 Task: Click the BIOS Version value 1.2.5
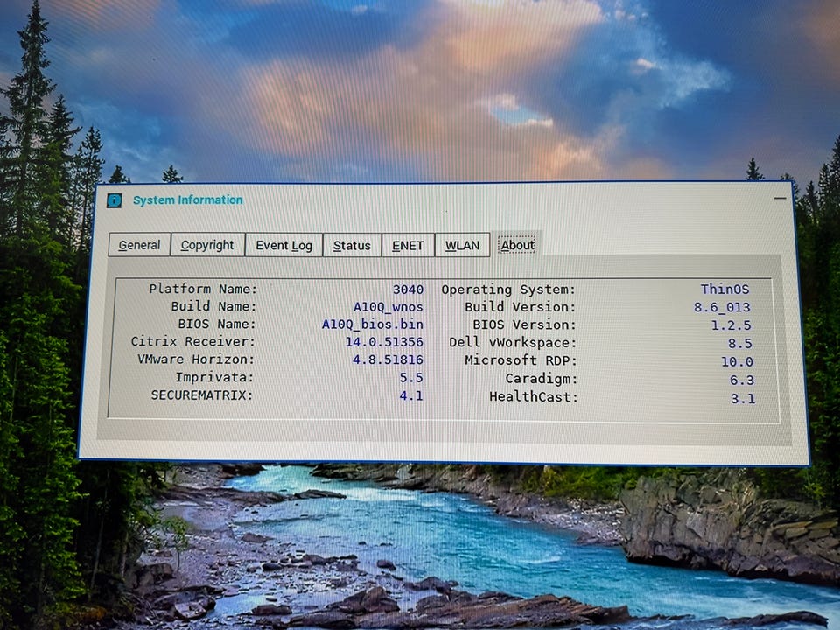point(731,325)
